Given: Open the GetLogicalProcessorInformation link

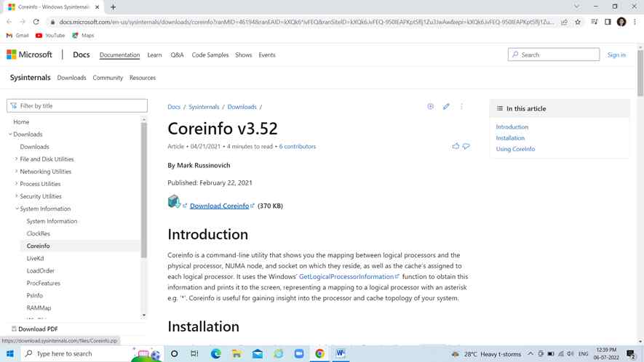Looking at the screenshot, I should 346,277.
